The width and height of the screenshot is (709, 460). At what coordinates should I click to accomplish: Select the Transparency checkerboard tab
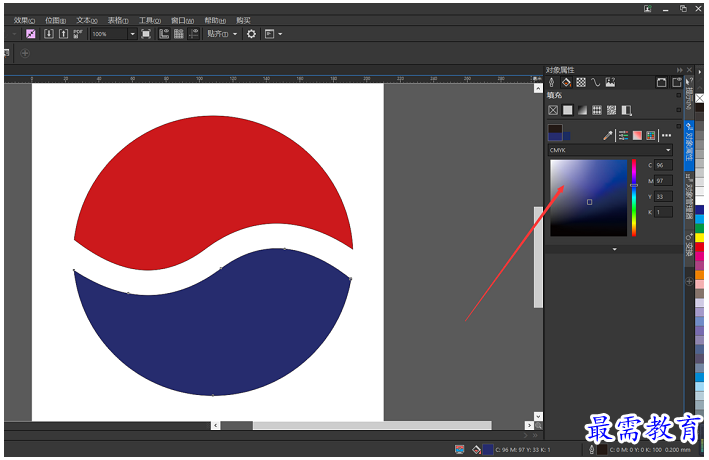pyautogui.click(x=581, y=82)
